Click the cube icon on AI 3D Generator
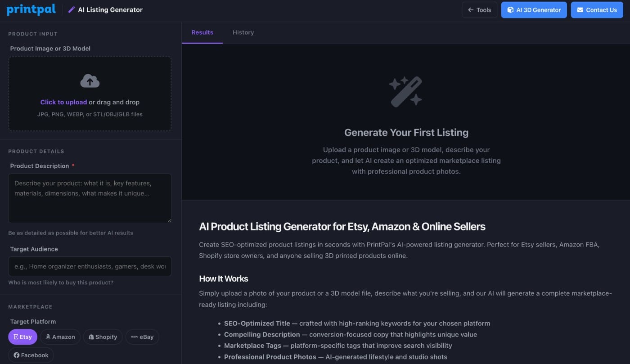The image size is (630, 364). [510, 10]
